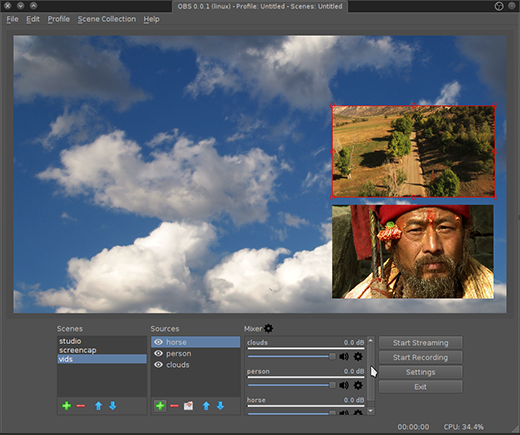Adjust the clouds volume slider handle
The width and height of the screenshot is (520, 435).
point(332,356)
